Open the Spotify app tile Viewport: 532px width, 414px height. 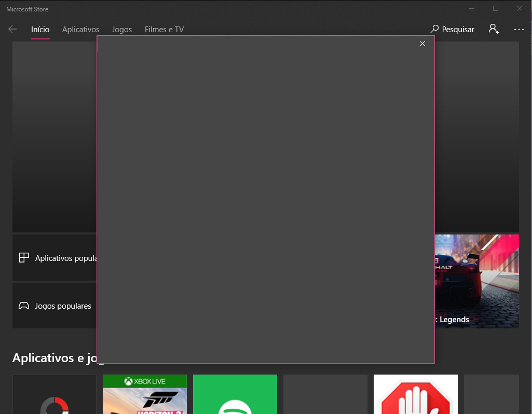235,394
